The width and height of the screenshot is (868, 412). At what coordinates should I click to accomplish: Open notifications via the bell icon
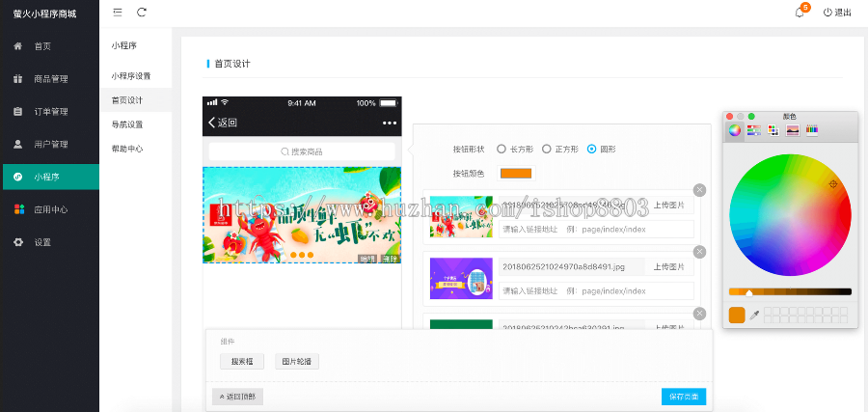pos(800,13)
